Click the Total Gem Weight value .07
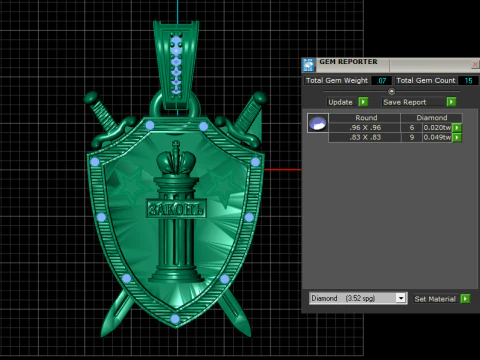The height and width of the screenshot is (360, 480). [382, 81]
